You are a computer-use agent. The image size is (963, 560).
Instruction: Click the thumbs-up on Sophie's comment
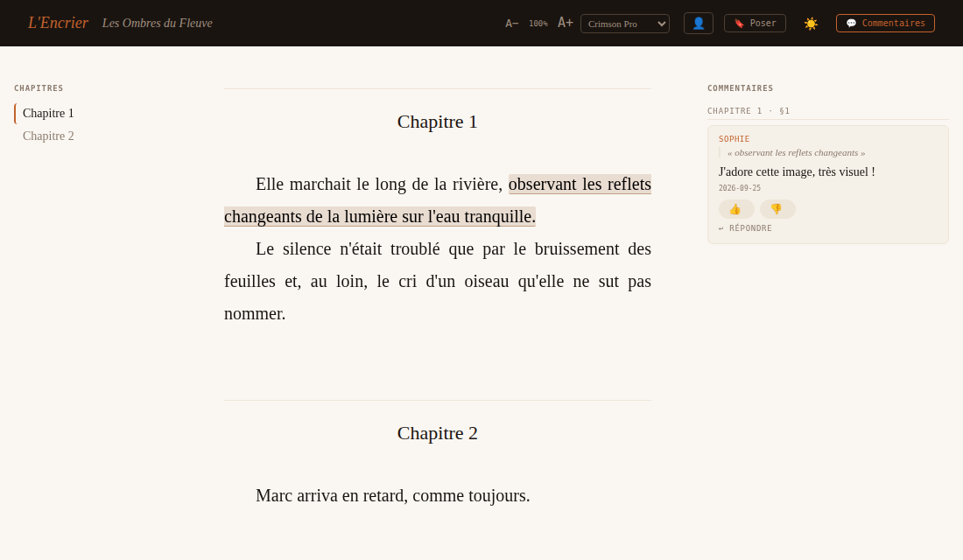[735, 209]
